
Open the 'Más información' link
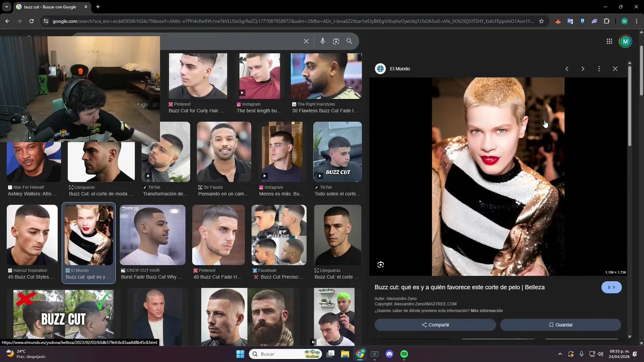pyautogui.click(x=487, y=311)
